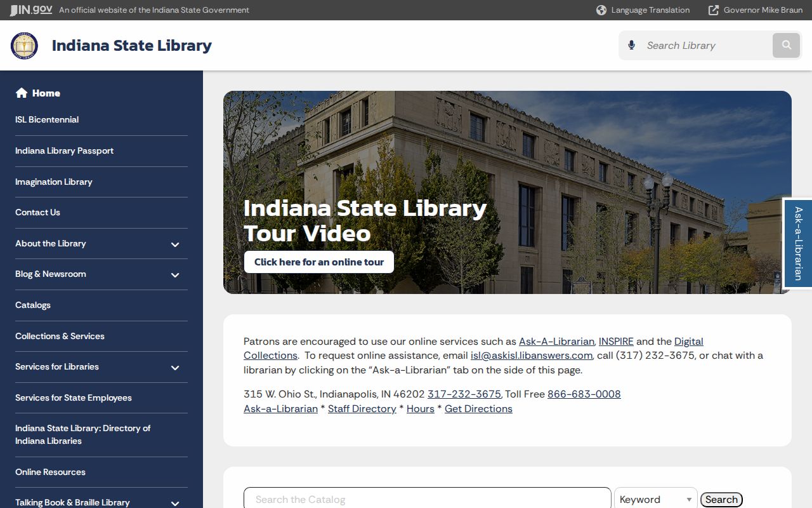The width and height of the screenshot is (812, 508).
Task: Expand the Talking Book & Braille Library submenu
Action: point(175,503)
